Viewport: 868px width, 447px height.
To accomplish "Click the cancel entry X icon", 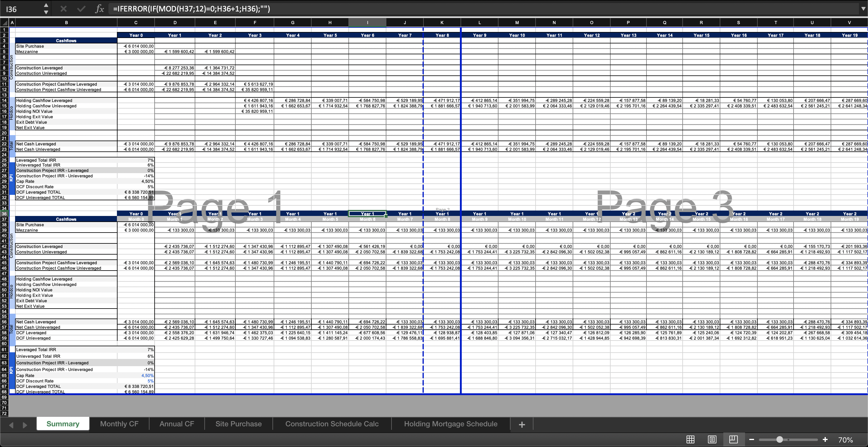I will click(x=63, y=9).
